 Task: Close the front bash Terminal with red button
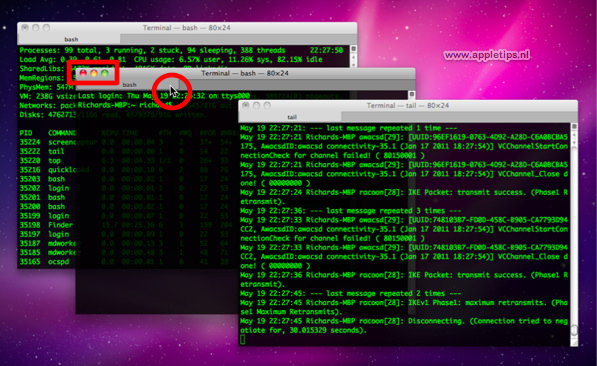click(83, 73)
